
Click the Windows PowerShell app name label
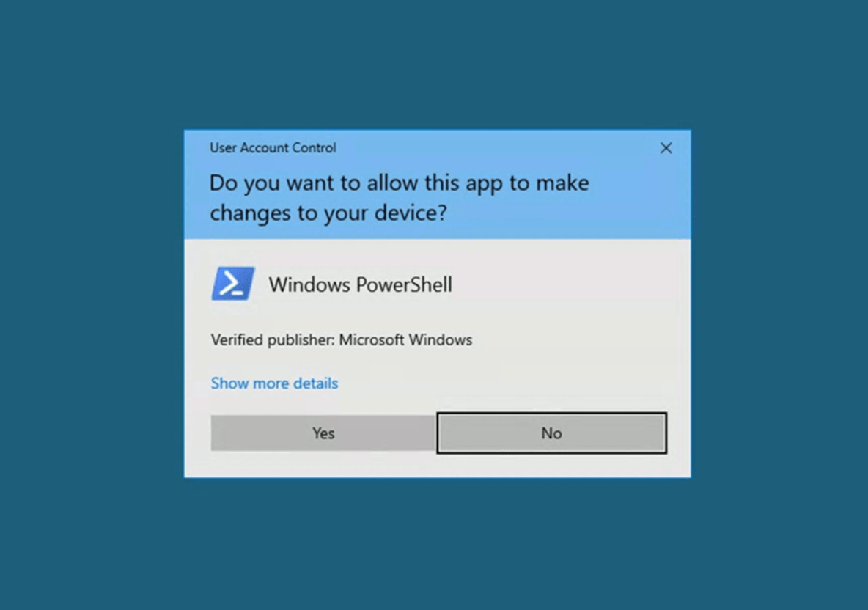[x=361, y=284]
